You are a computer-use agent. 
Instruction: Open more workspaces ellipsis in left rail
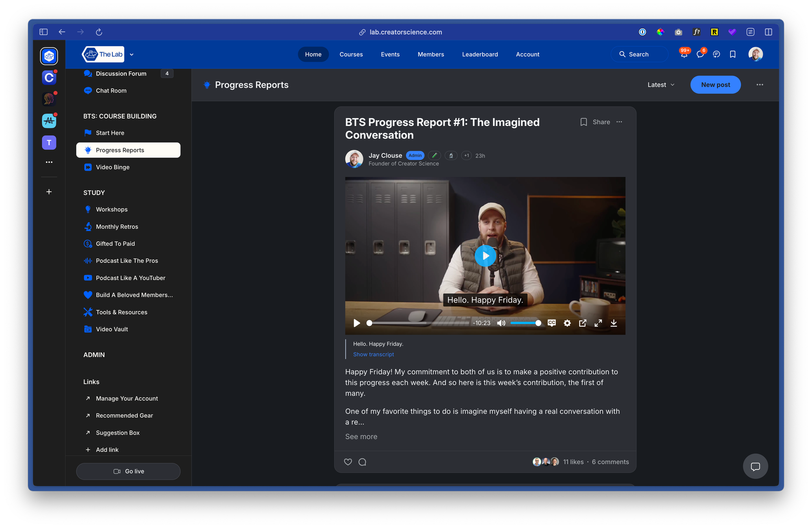click(49, 162)
